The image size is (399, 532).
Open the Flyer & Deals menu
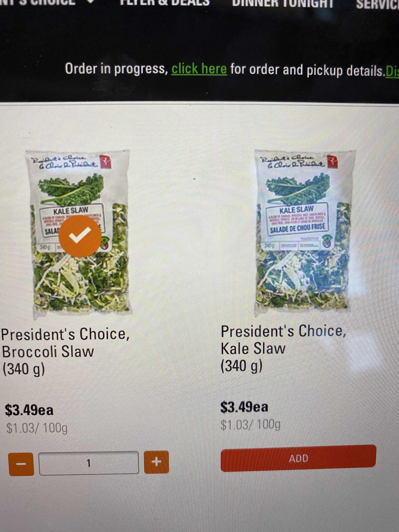(x=165, y=3)
